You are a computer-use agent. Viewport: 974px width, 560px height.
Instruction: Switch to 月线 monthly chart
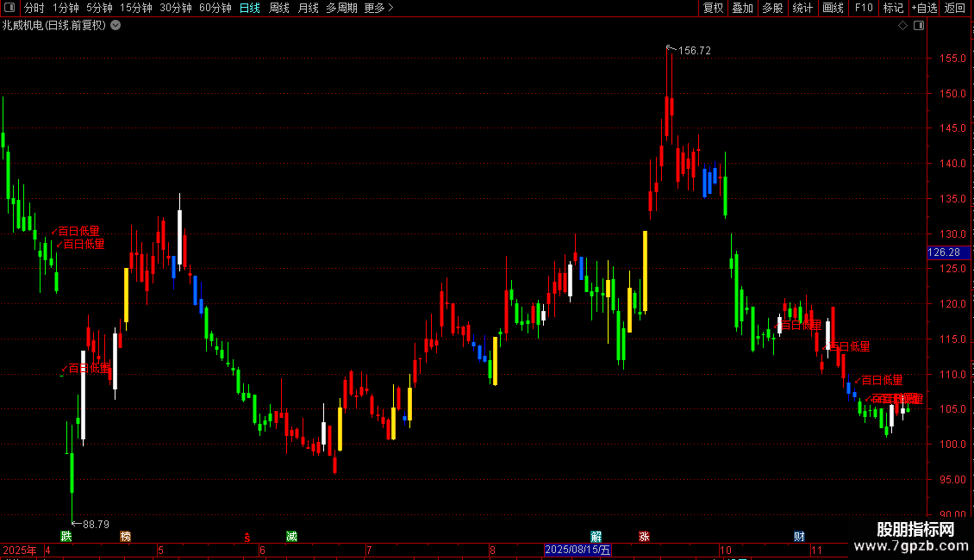tap(308, 8)
